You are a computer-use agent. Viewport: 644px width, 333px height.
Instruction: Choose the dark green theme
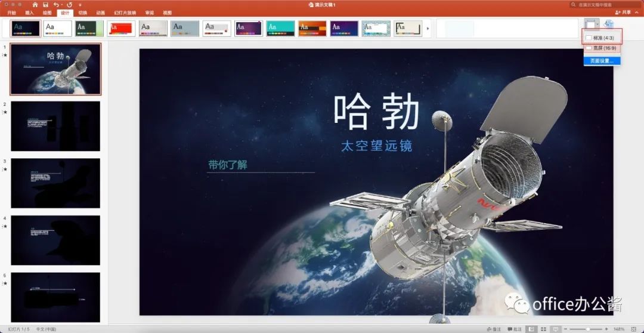click(x=89, y=29)
